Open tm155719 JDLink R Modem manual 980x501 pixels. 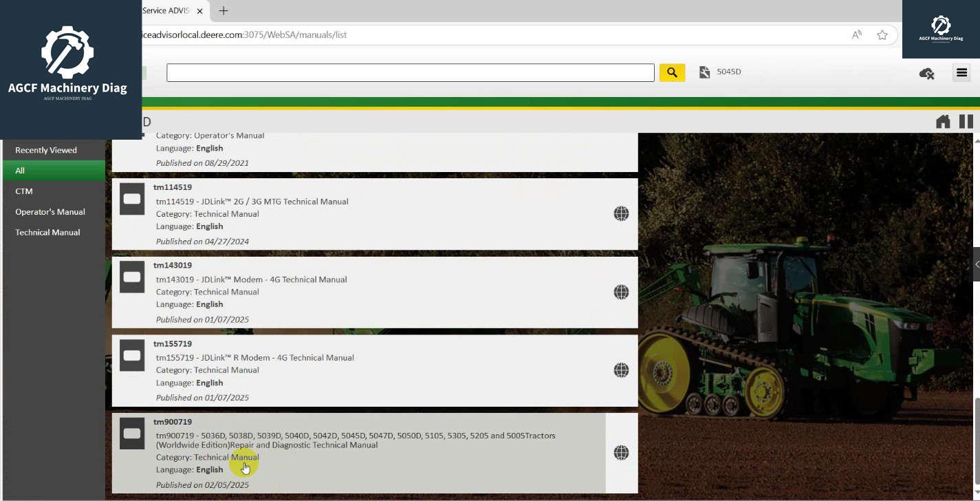coord(254,357)
